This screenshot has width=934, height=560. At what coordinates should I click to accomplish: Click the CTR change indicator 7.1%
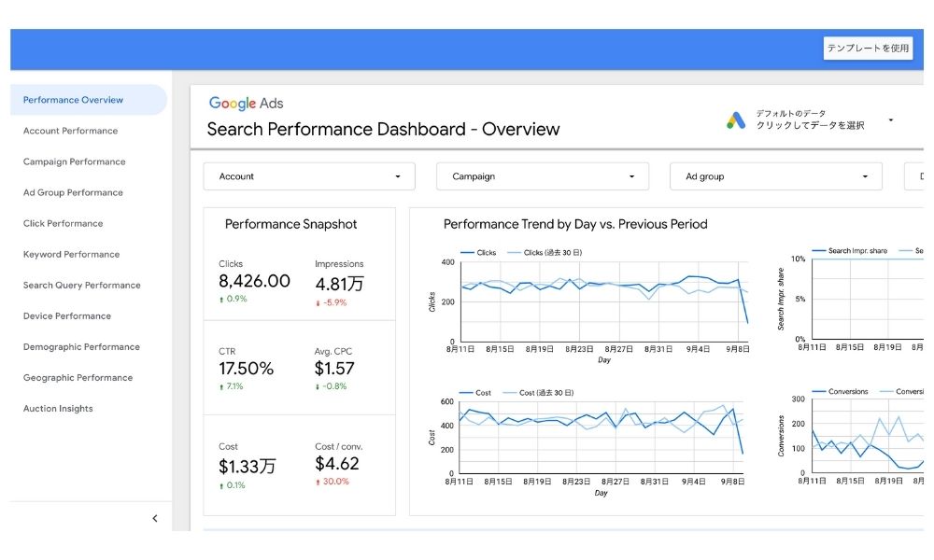pos(231,386)
